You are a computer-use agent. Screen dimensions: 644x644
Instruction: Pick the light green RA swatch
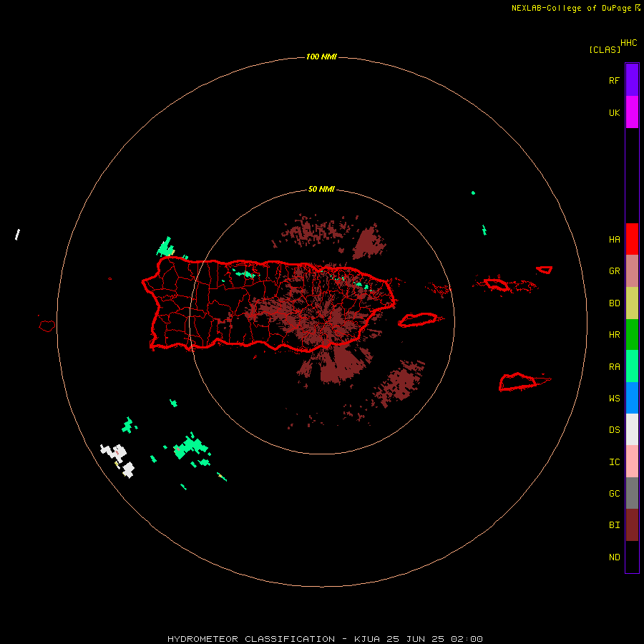coord(632,366)
